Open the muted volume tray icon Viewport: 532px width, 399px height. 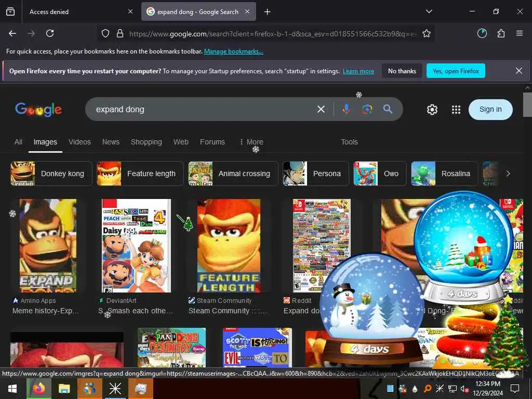click(x=464, y=389)
